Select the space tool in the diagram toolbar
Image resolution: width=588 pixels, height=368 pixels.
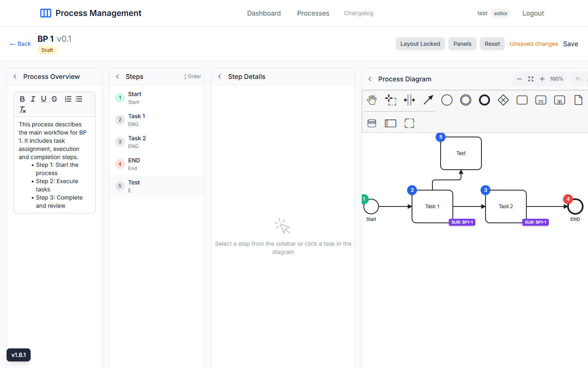click(409, 100)
